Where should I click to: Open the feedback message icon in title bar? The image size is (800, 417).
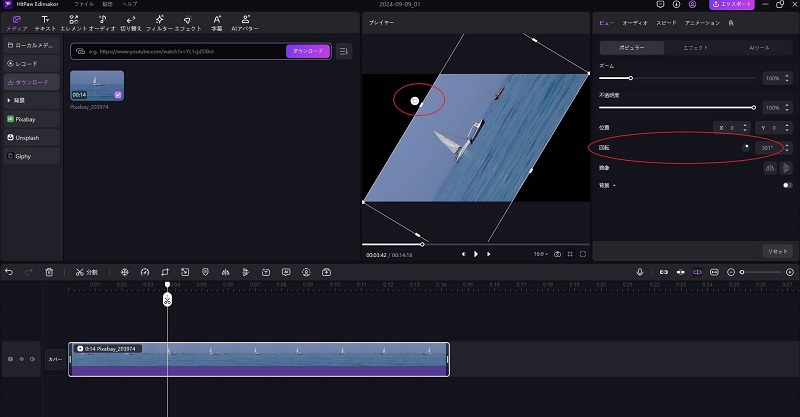pos(660,4)
